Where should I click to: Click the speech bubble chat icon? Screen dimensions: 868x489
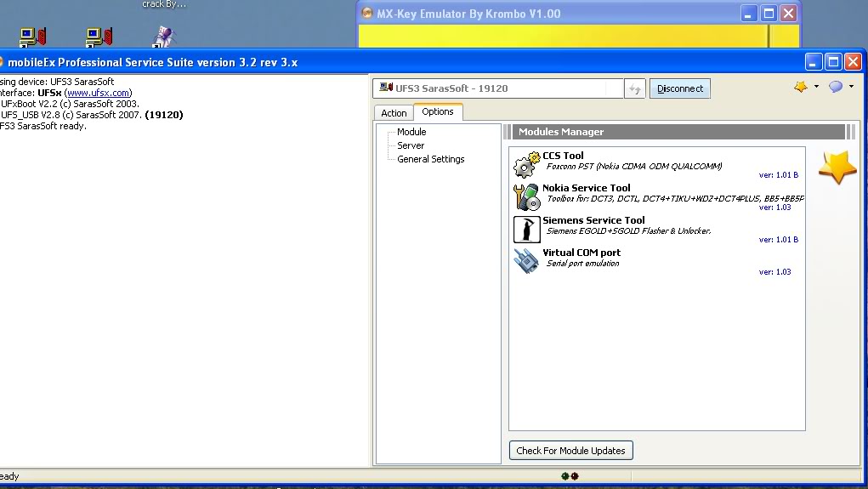tap(836, 87)
